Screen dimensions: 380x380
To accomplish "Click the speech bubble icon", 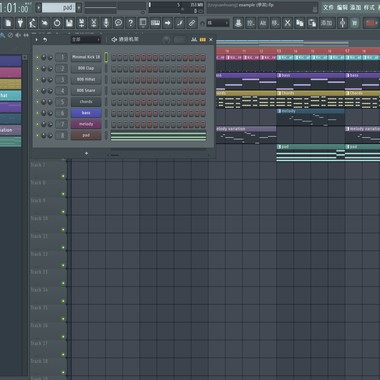I will (x=118, y=23).
